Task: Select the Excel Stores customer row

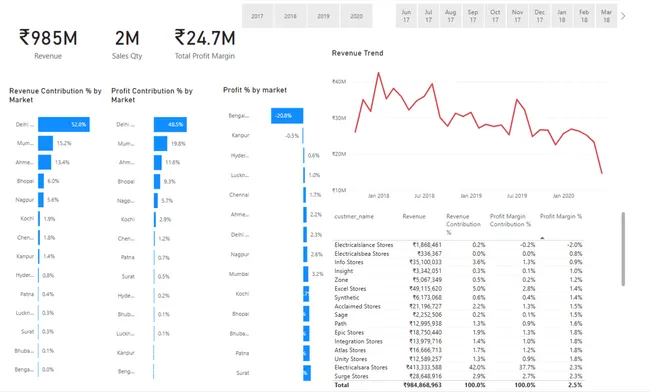Action: [458, 289]
